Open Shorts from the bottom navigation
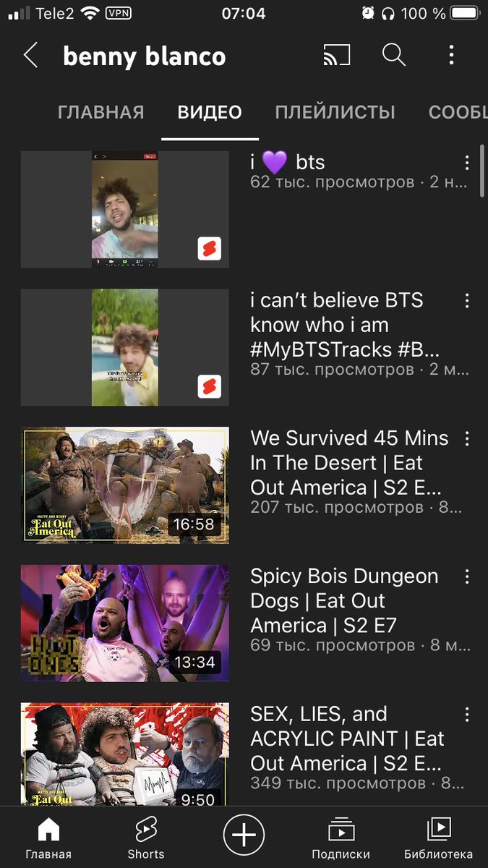 click(x=146, y=838)
